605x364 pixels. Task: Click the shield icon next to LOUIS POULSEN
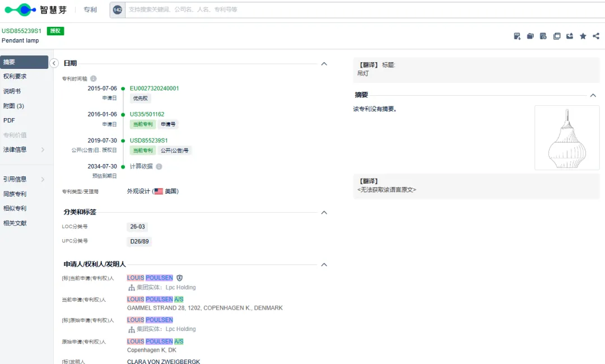pyautogui.click(x=179, y=278)
